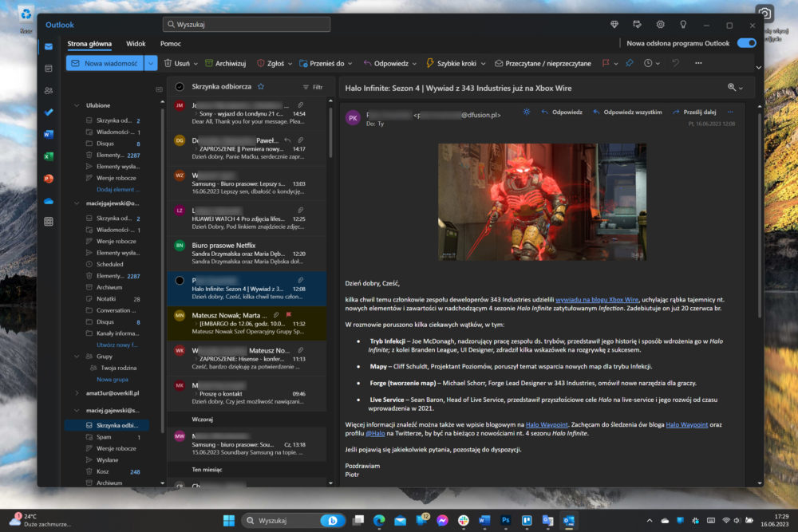Turn off Nowa odsłona programu Outlook toggle
The height and width of the screenshot is (532, 798).
click(747, 43)
